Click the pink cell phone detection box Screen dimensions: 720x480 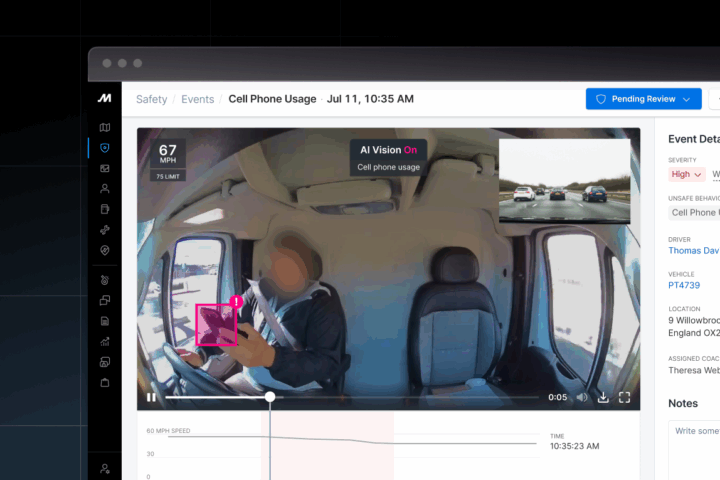[x=216, y=324]
